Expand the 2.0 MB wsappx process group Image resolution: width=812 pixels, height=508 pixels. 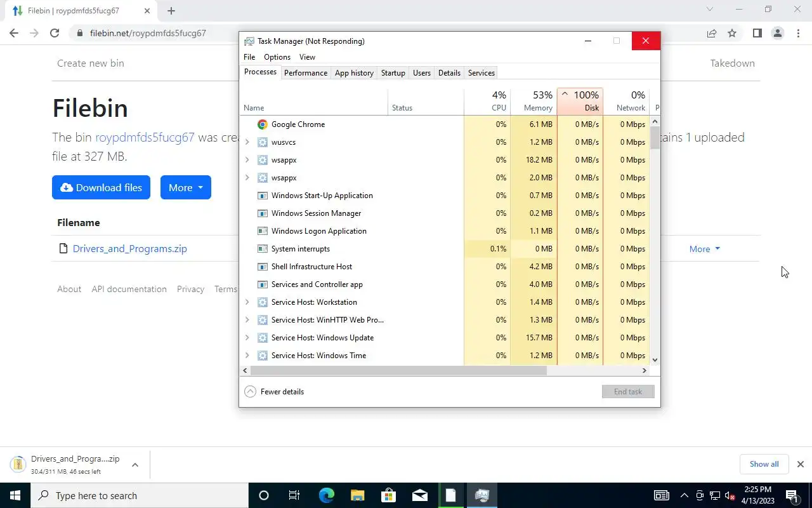click(x=247, y=178)
